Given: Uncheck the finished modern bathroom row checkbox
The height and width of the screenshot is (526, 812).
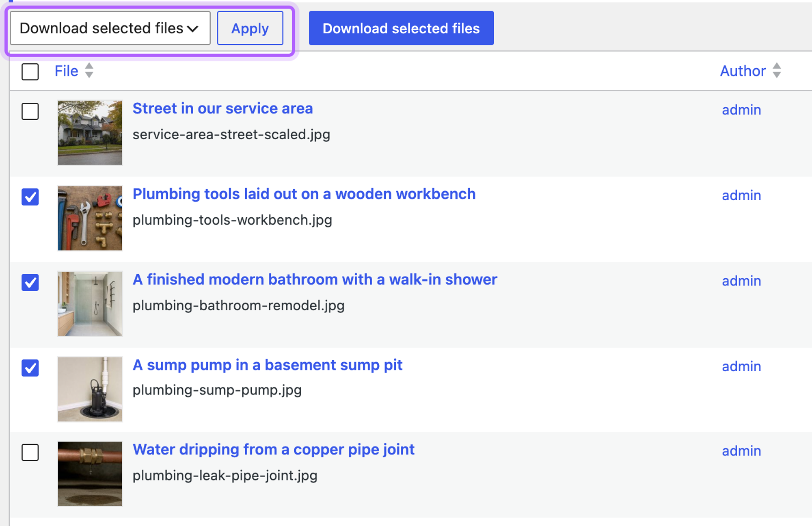Looking at the screenshot, I should [30, 282].
